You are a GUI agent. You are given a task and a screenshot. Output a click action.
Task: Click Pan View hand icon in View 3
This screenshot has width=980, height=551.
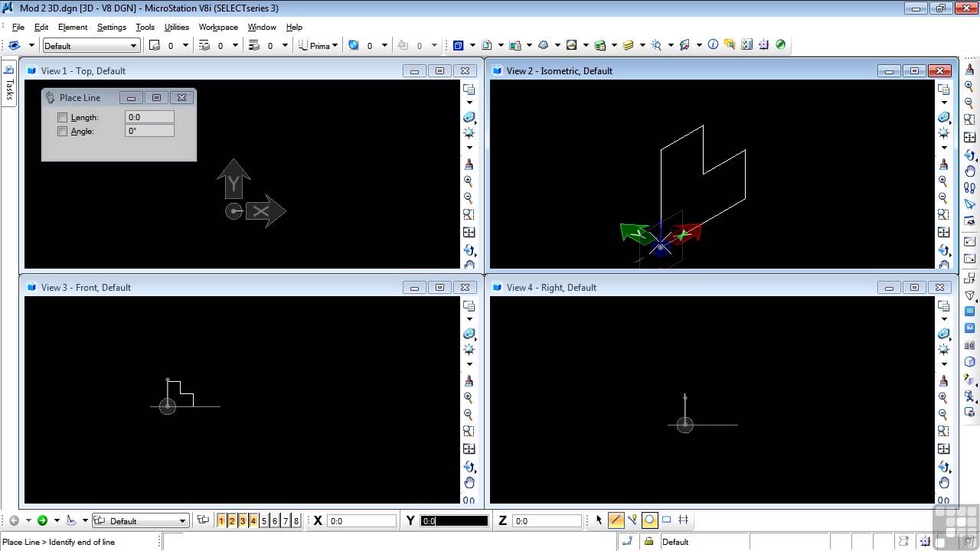tap(469, 483)
